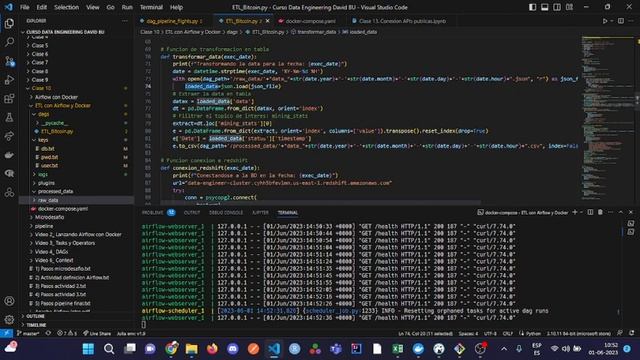Open the Run and Debug view
This screenshot has height=360, width=640.
[x=9, y=80]
